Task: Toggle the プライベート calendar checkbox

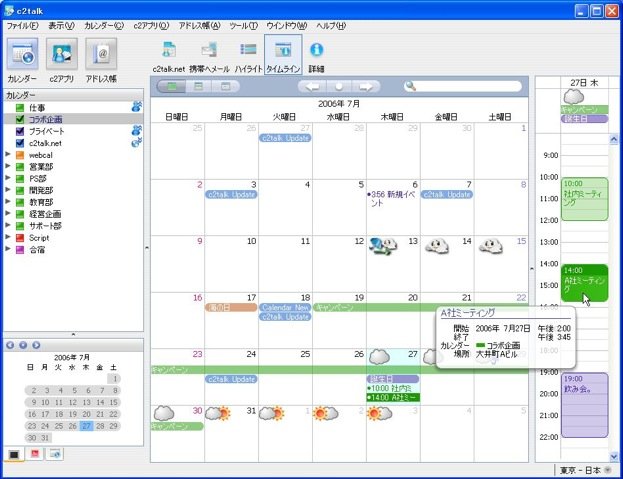Action: click(20, 131)
